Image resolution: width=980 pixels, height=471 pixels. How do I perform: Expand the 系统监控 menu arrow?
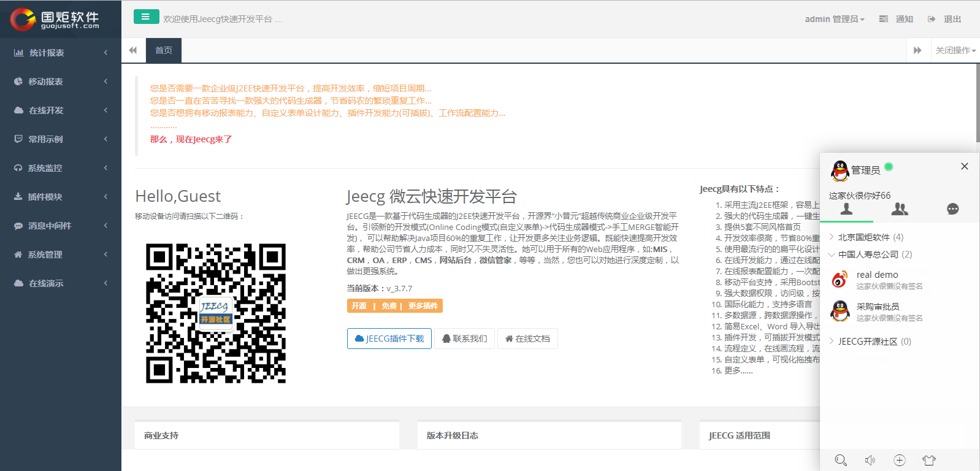point(105,168)
